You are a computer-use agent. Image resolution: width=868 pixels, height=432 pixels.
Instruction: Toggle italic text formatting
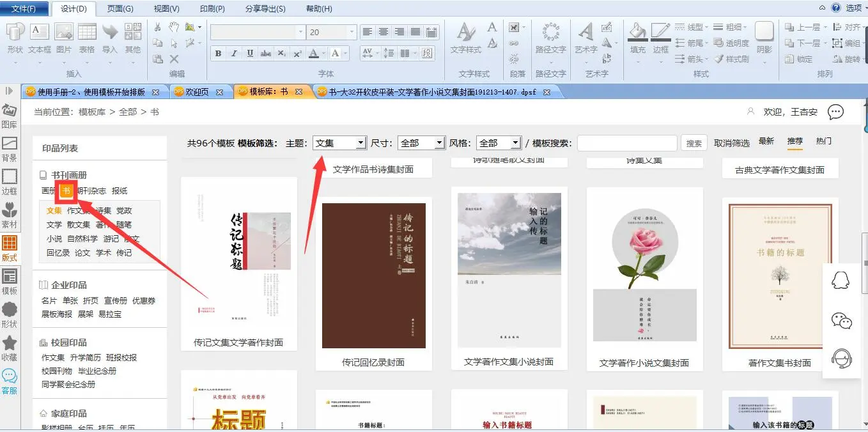coord(234,53)
